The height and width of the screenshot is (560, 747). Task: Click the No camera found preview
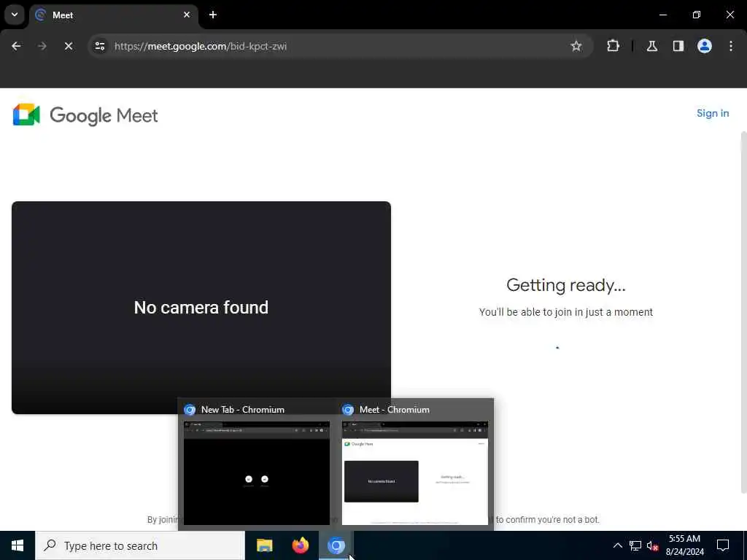tap(201, 308)
